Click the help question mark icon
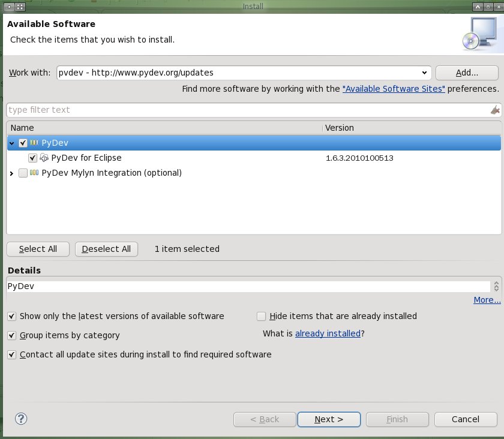The height and width of the screenshot is (439, 504). (x=21, y=419)
